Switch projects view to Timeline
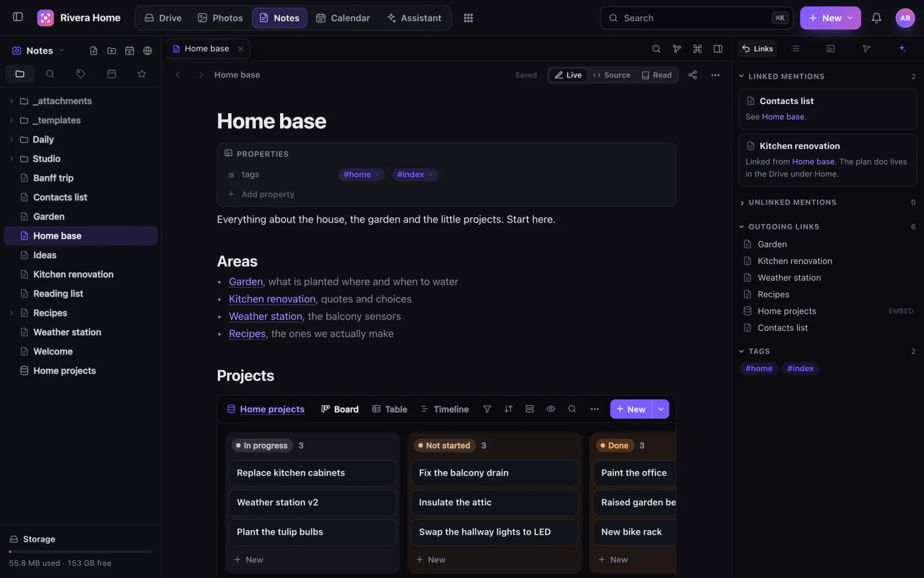This screenshot has width=924, height=578. [x=445, y=409]
